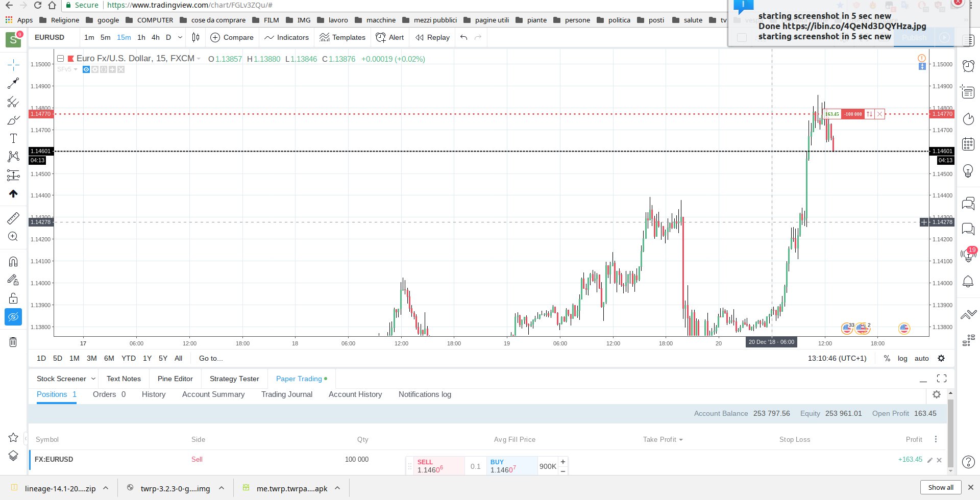This screenshot has height=500, width=980.
Task: Open the Help Center question mark
Action: 968,462
